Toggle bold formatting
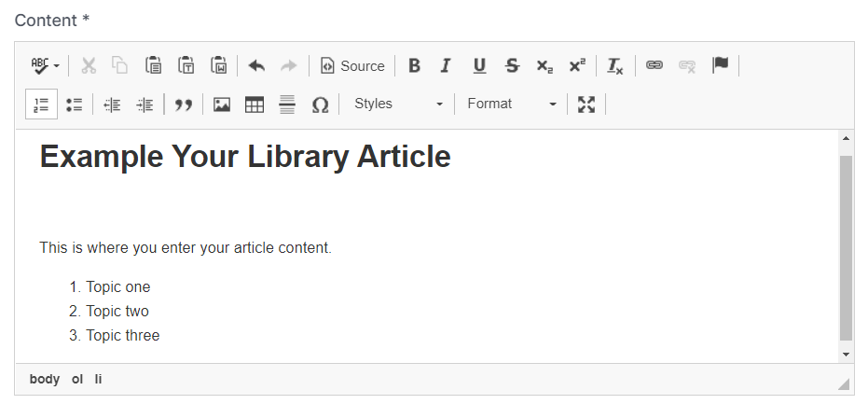This screenshot has width=868, height=418. 414,66
